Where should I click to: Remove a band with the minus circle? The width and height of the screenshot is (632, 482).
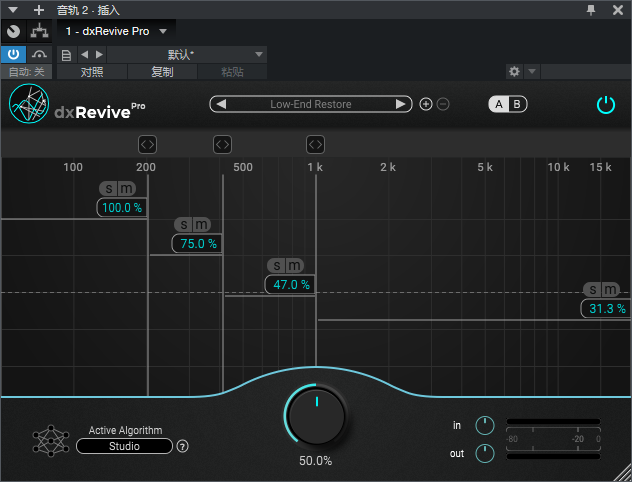tap(443, 104)
